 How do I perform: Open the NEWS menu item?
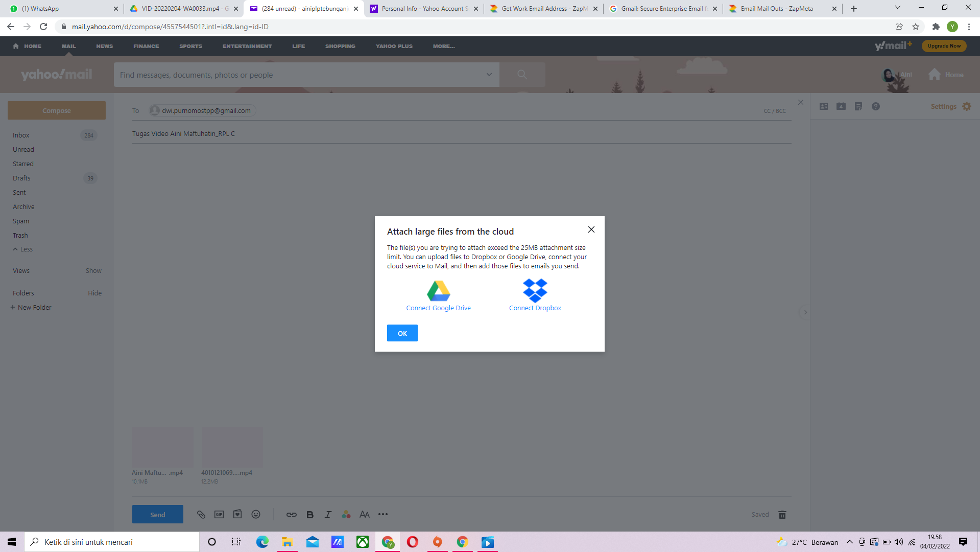tap(105, 46)
